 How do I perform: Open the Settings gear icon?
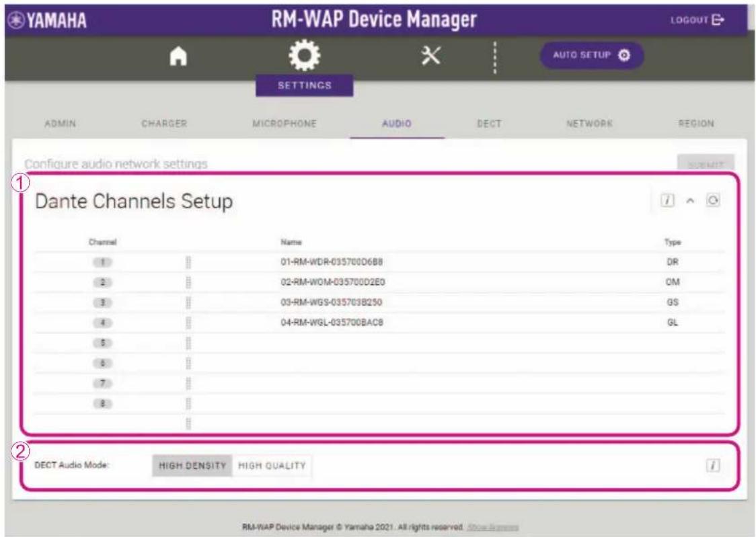coord(304,55)
